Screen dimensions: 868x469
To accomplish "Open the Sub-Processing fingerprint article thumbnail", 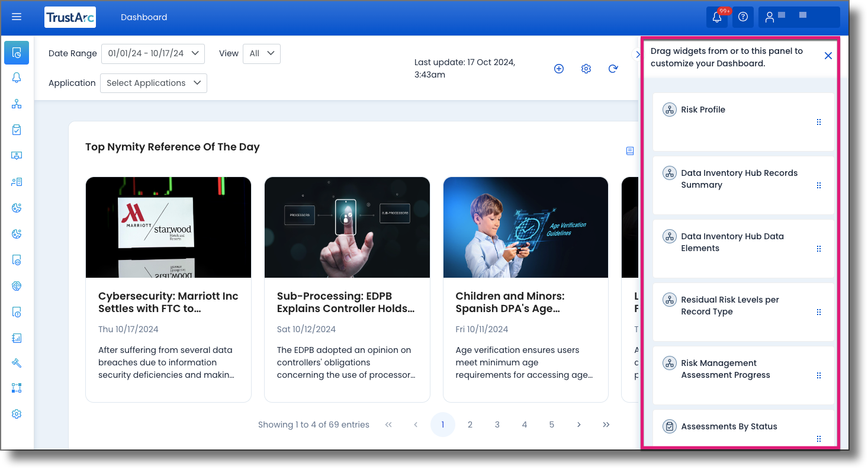I will pyautogui.click(x=347, y=227).
